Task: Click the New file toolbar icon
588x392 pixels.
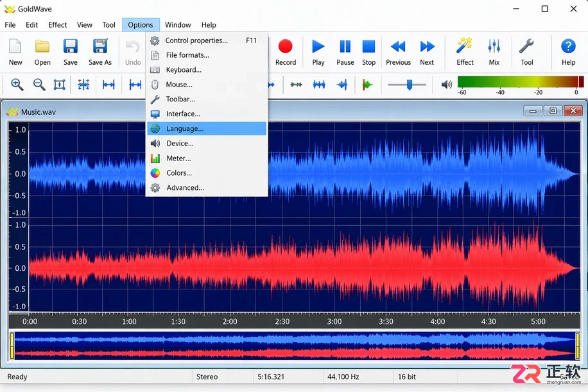Action: coord(15,46)
